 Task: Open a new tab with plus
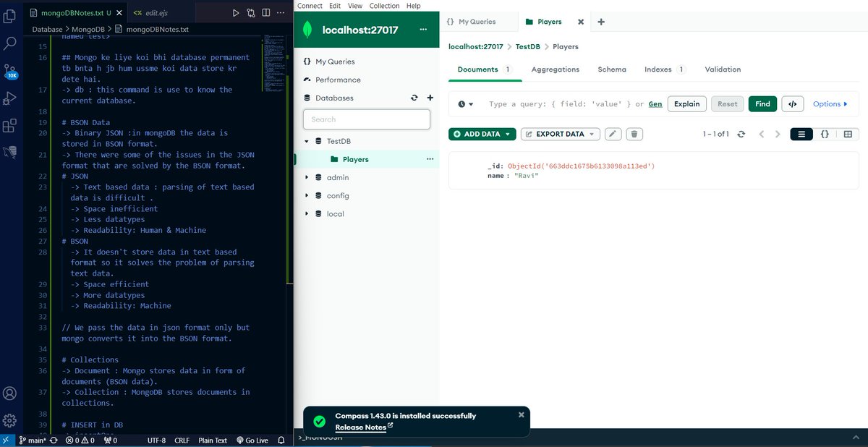pyautogui.click(x=601, y=22)
